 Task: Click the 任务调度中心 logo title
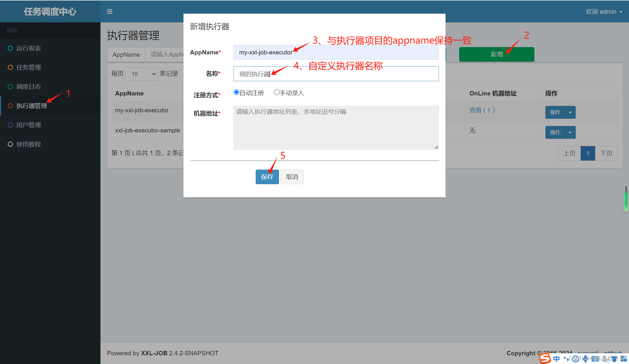(50, 12)
